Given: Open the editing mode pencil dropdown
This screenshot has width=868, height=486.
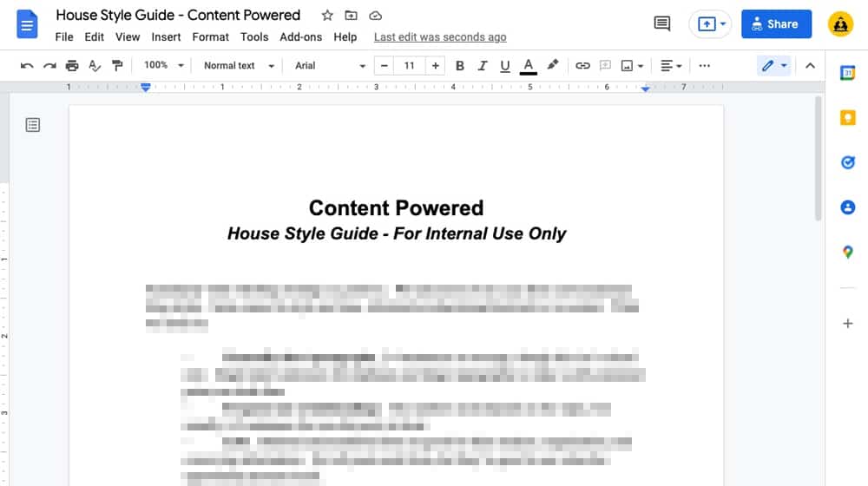Looking at the screenshot, I should [774, 66].
